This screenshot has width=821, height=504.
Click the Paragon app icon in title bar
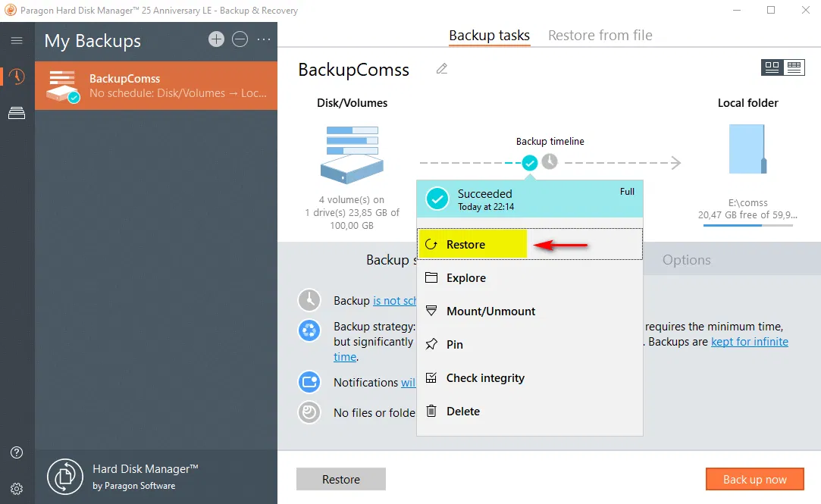pyautogui.click(x=11, y=10)
